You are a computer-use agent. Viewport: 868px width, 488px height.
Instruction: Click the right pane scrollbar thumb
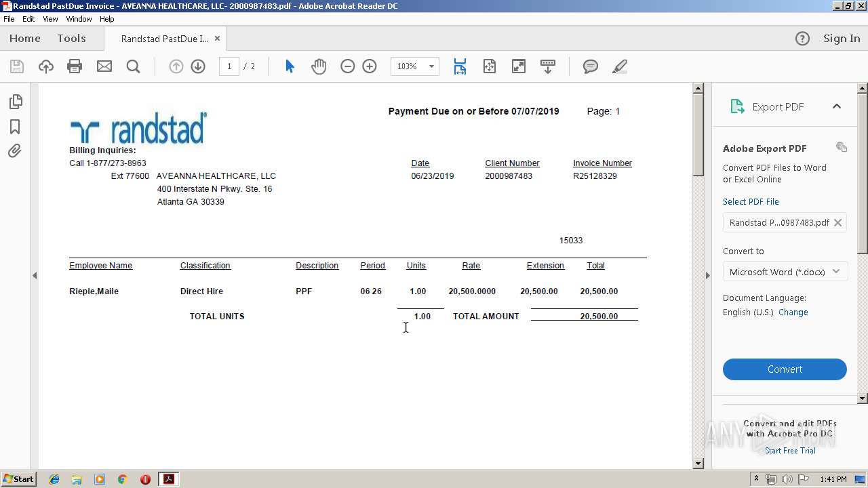(863, 173)
